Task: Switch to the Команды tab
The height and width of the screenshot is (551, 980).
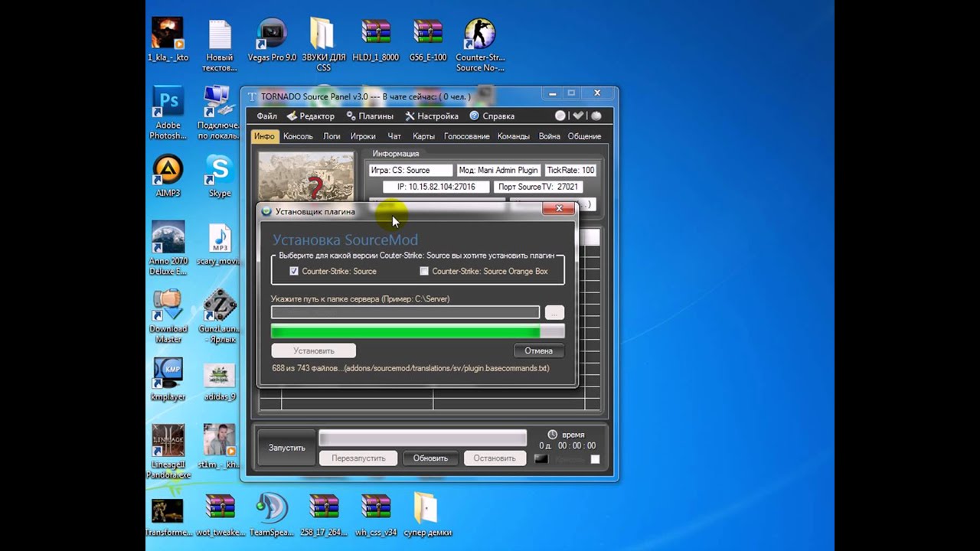Action: (x=513, y=136)
